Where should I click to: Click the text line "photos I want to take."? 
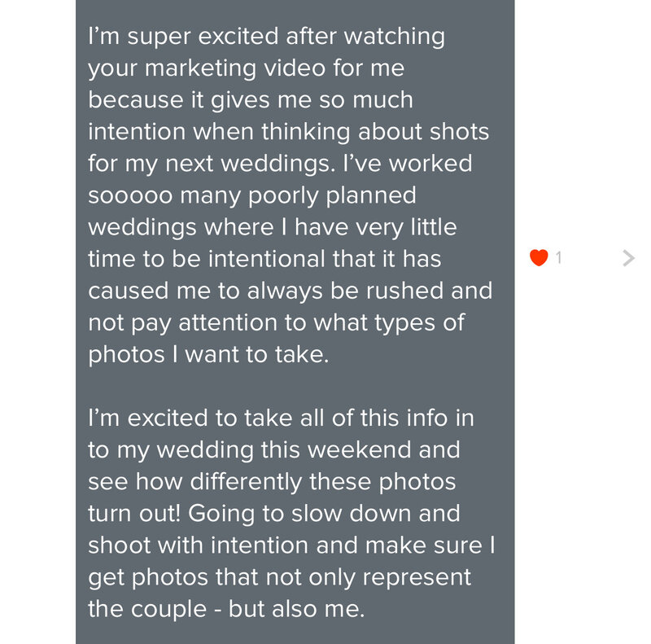208,355
